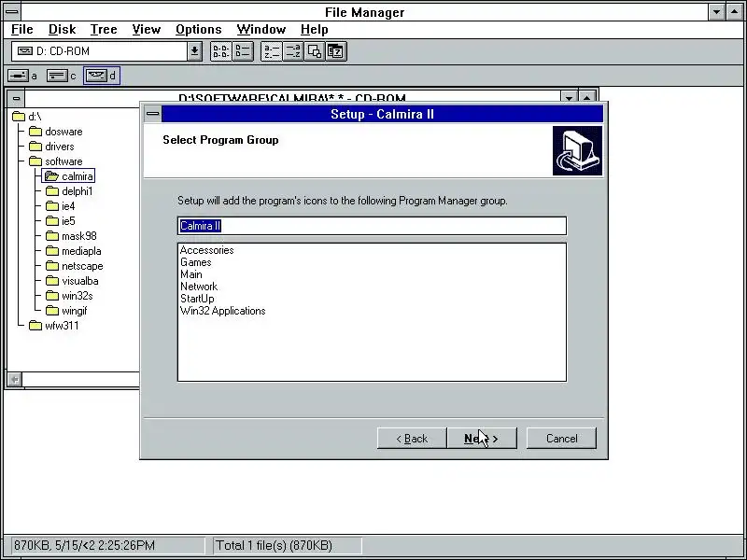Click the view names only toolbar icon
This screenshot has width=747, height=560.
point(221,51)
